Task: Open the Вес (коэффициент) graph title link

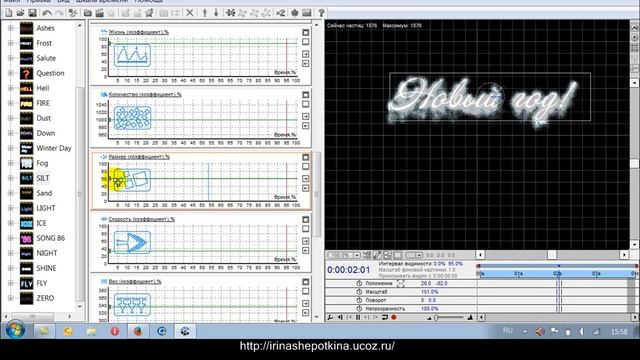Action: click(135, 282)
